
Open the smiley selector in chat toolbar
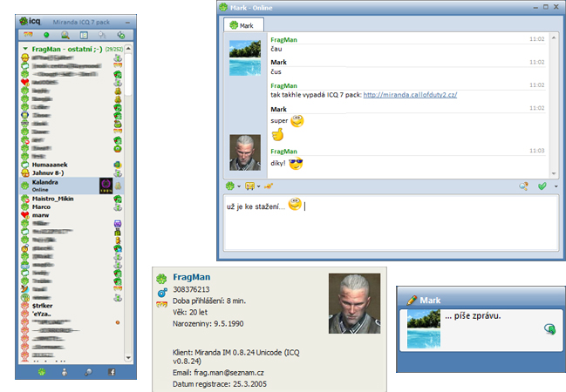coord(269,186)
